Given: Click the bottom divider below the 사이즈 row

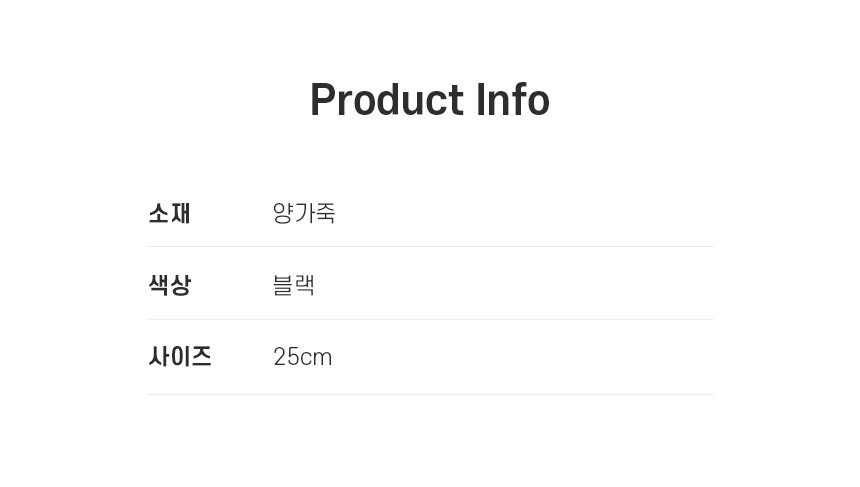Looking at the screenshot, I should pyautogui.click(x=430, y=394).
